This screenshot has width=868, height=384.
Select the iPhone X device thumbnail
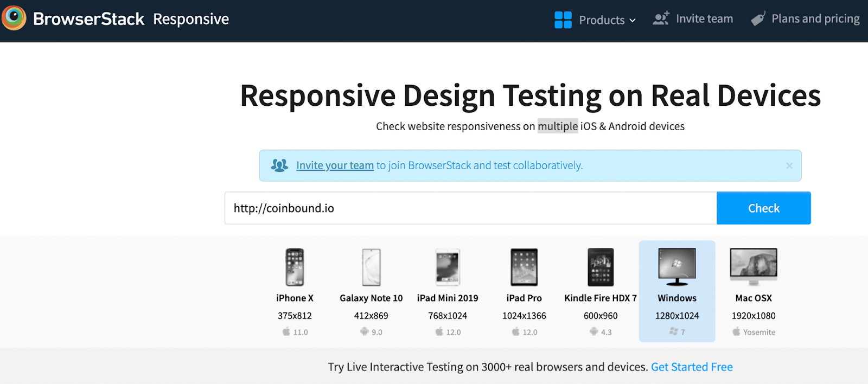pos(295,267)
